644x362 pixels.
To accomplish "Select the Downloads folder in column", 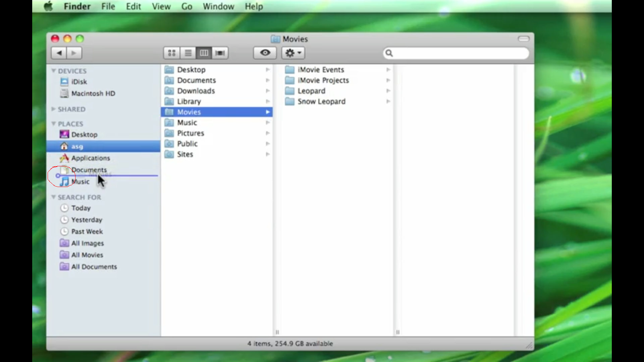I will click(x=196, y=91).
